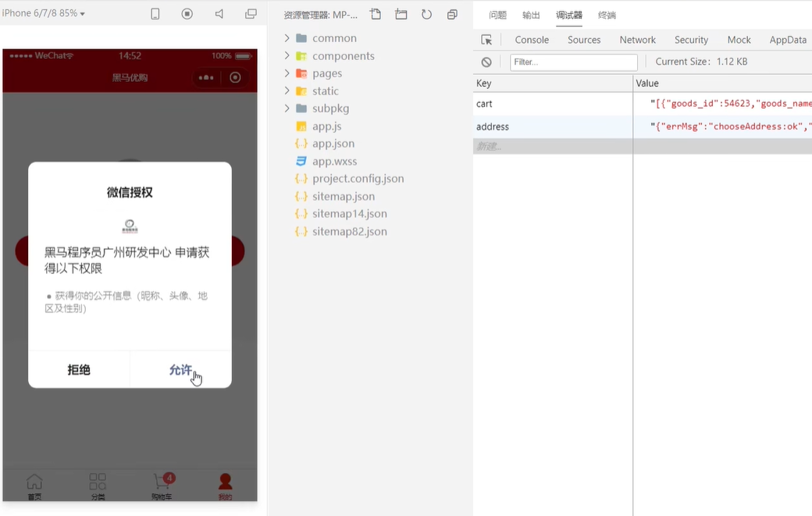Expand the components folder
Screen dimensions: 812x516
pos(287,55)
